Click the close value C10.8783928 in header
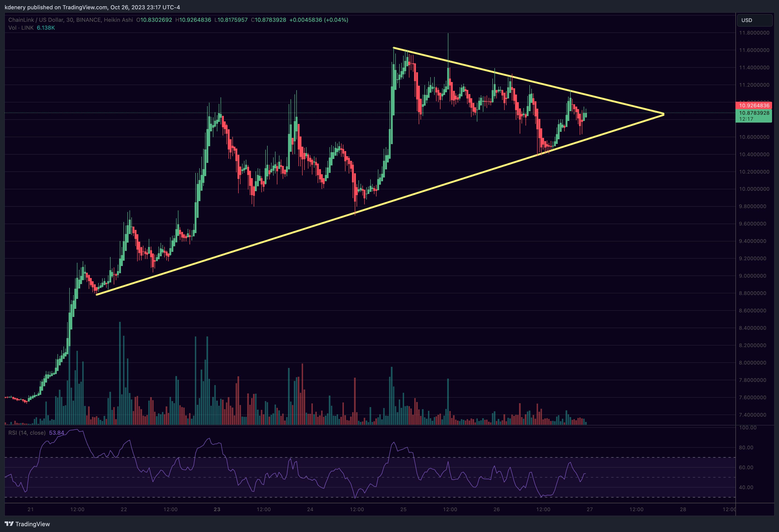Screen dimensions: 779x532 click(269, 20)
